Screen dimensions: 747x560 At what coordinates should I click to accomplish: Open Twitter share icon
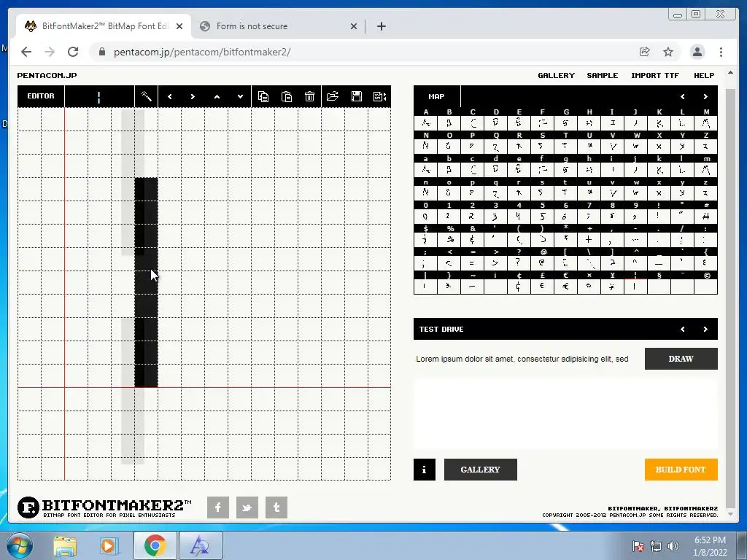pyautogui.click(x=247, y=507)
